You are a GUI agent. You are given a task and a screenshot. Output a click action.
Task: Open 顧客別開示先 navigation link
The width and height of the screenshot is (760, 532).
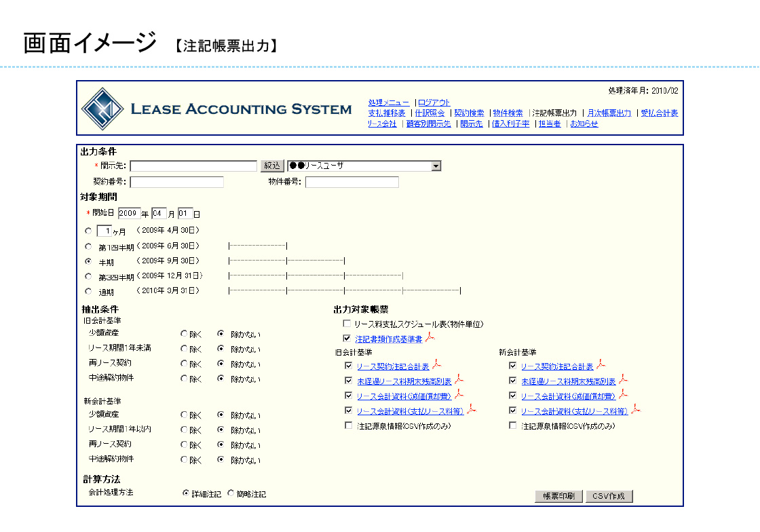coord(428,123)
